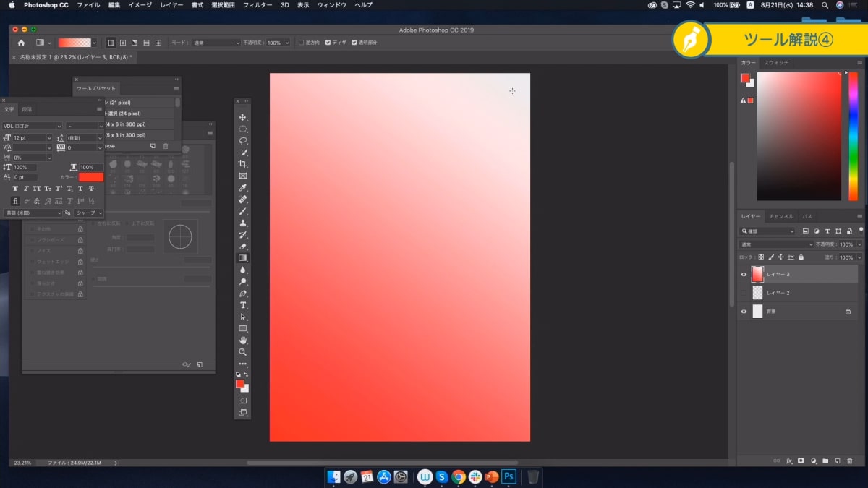Open the 英語 (米国) language dropdown
The height and width of the screenshot is (488, 868).
pyautogui.click(x=33, y=213)
